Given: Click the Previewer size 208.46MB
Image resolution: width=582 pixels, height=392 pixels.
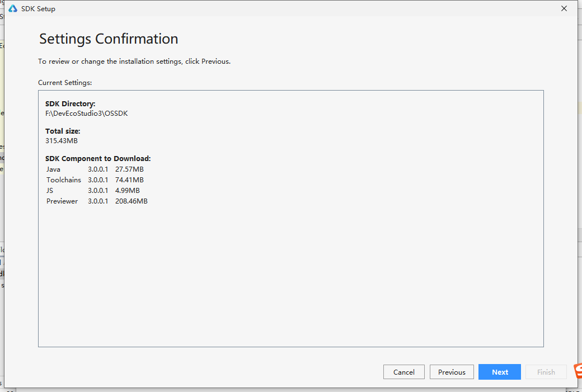Looking at the screenshot, I should click(132, 201).
